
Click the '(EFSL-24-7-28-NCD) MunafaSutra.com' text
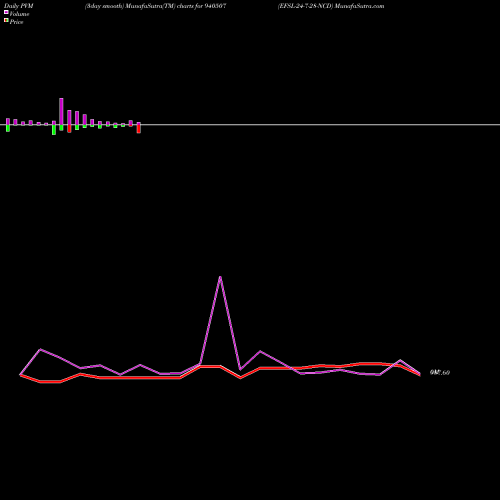pos(331,6)
